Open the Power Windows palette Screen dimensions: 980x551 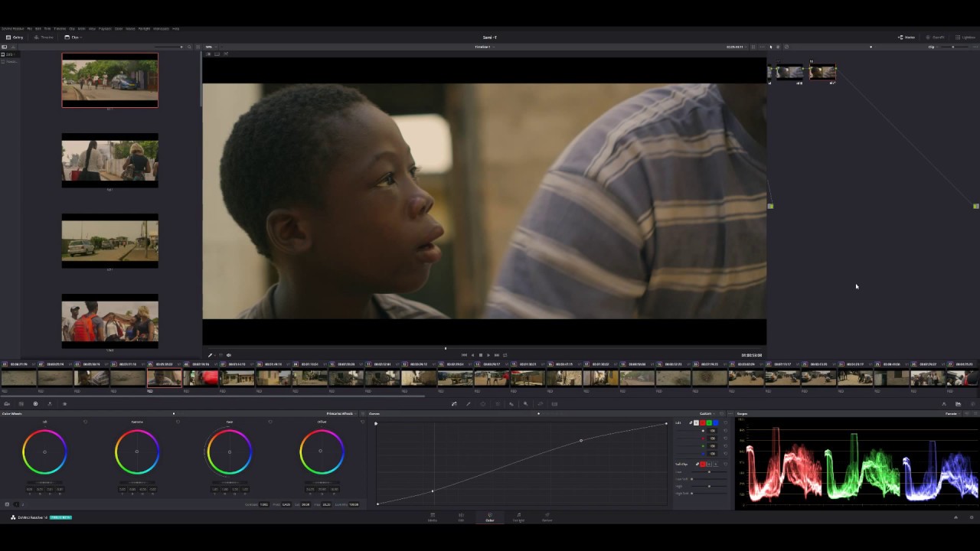tap(483, 403)
